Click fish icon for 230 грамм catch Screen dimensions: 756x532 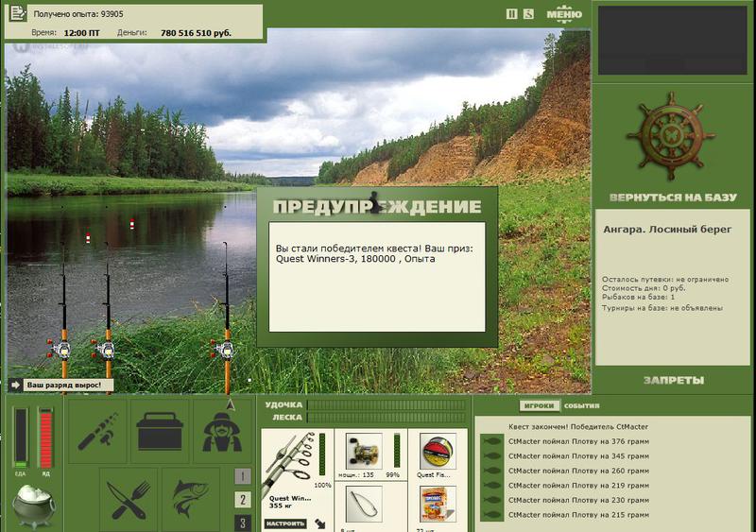492,500
